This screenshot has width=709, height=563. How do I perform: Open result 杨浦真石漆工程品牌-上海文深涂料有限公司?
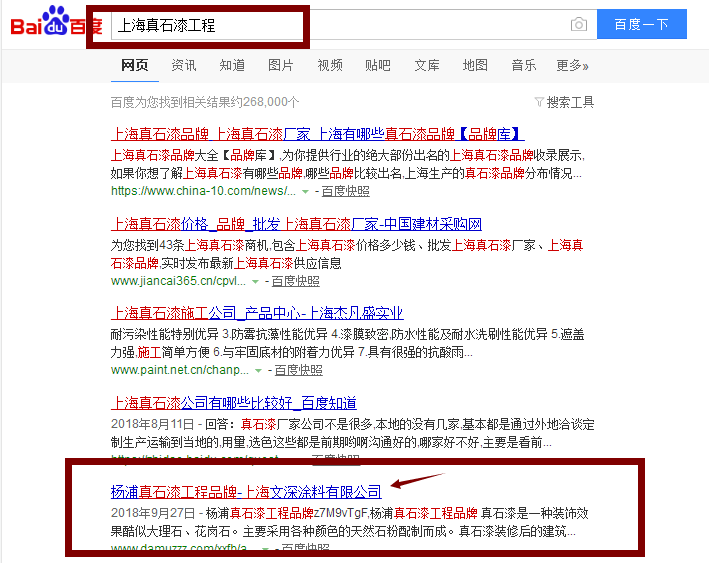246,492
